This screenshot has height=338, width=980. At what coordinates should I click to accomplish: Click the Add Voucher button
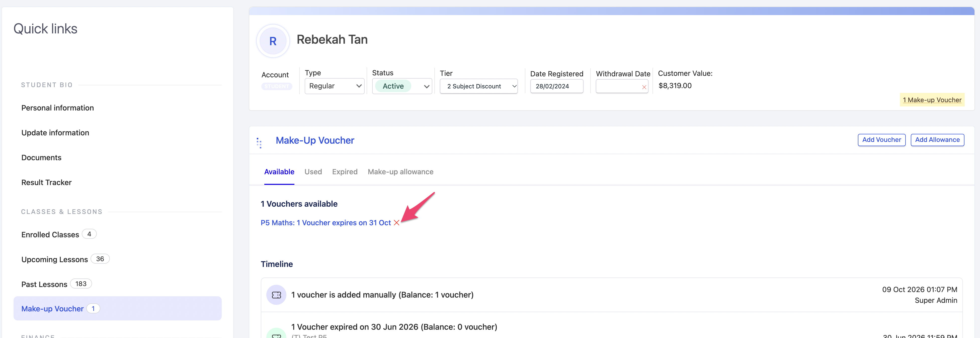(x=881, y=140)
